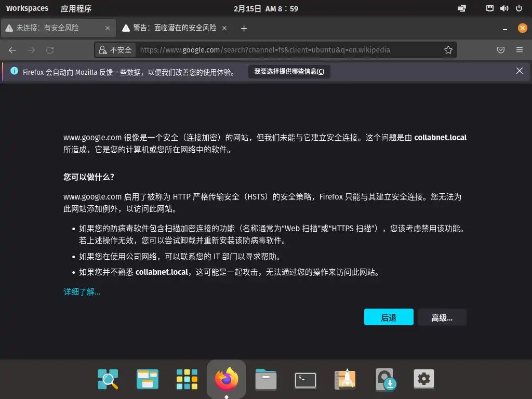Go back using the browser back arrow
The height and width of the screenshot is (399, 532).
(x=12, y=50)
